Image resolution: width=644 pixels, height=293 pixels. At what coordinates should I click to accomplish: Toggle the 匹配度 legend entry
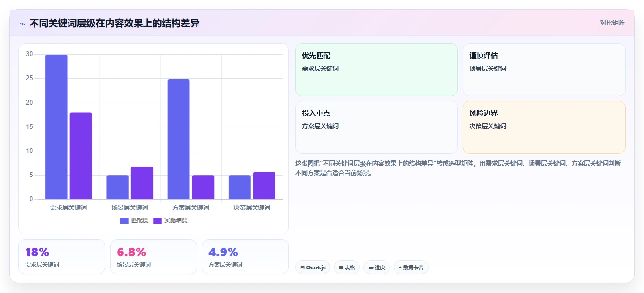click(x=134, y=220)
